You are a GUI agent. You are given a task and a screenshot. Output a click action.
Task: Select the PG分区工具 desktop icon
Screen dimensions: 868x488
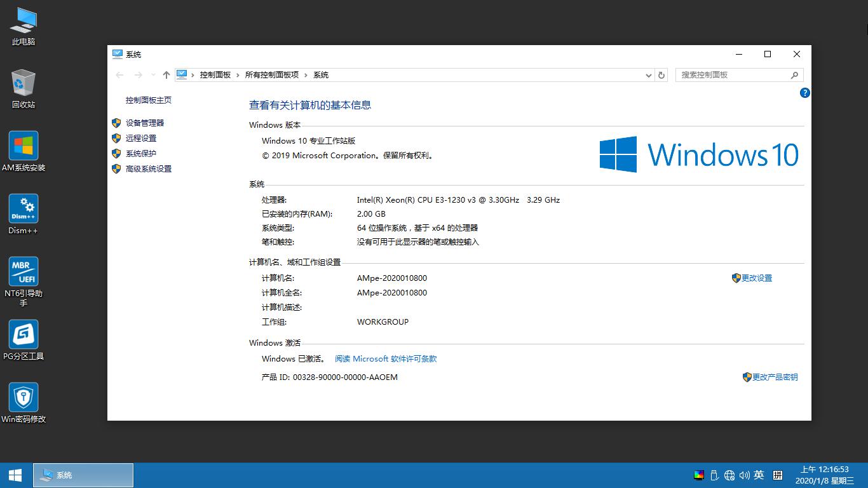click(24, 340)
